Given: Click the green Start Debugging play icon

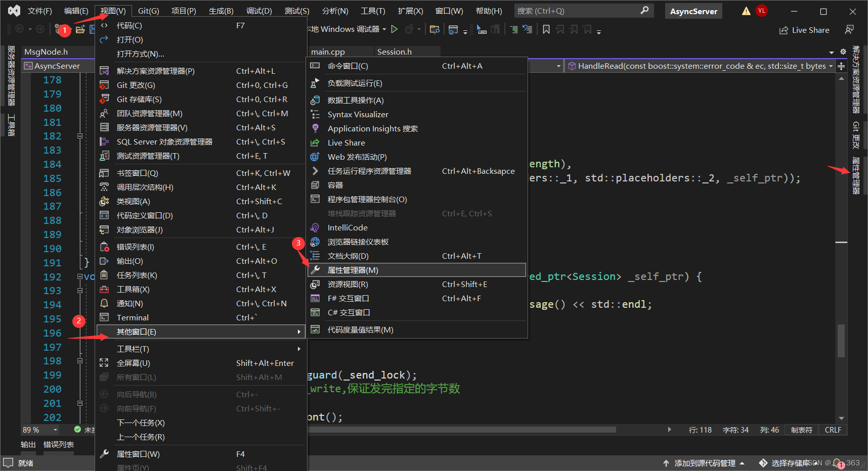Looking at the screenshot, I should [395, 29].
